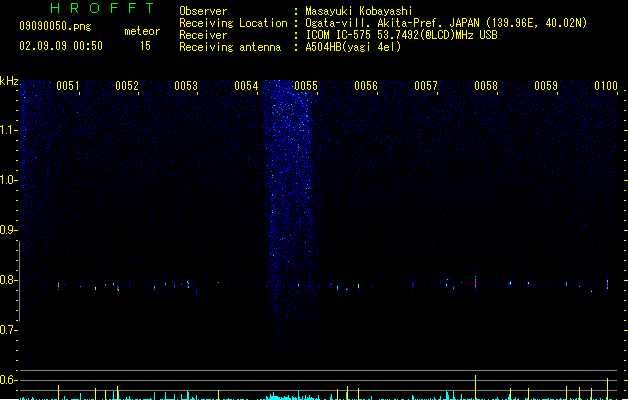Click the 0051 time marker

click(67, 86)
